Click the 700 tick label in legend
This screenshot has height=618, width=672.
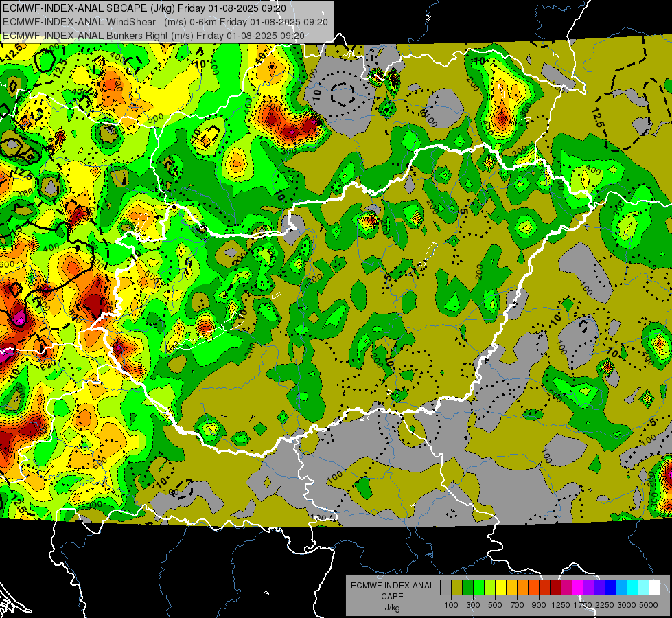tap(518, 605)
